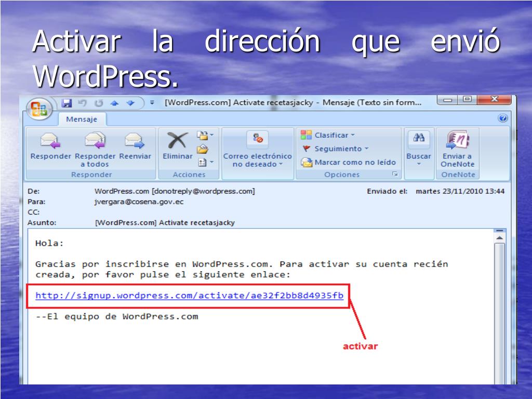Open the WordPress activation link
The width and height of the screenshot is (532, 399).
pos(189,296)
